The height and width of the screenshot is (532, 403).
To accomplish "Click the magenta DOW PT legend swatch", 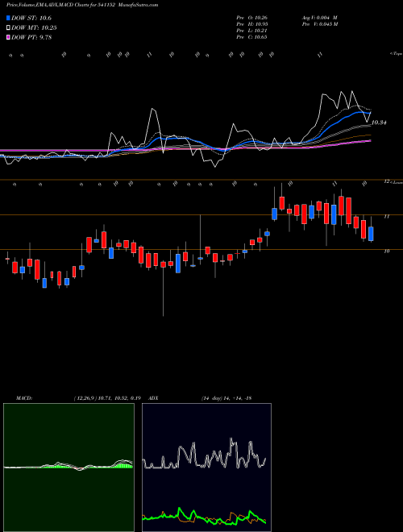I will (8, 37).
